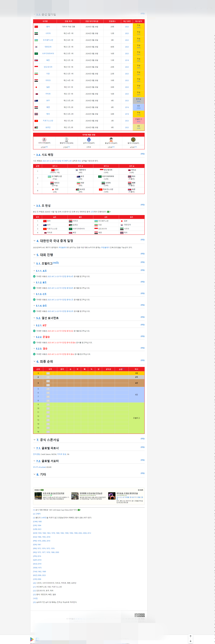Click the 파티용품 조형물 에어바이블 ad thumbnail
The image size is (215, 644).
click(x=112, y=496)
